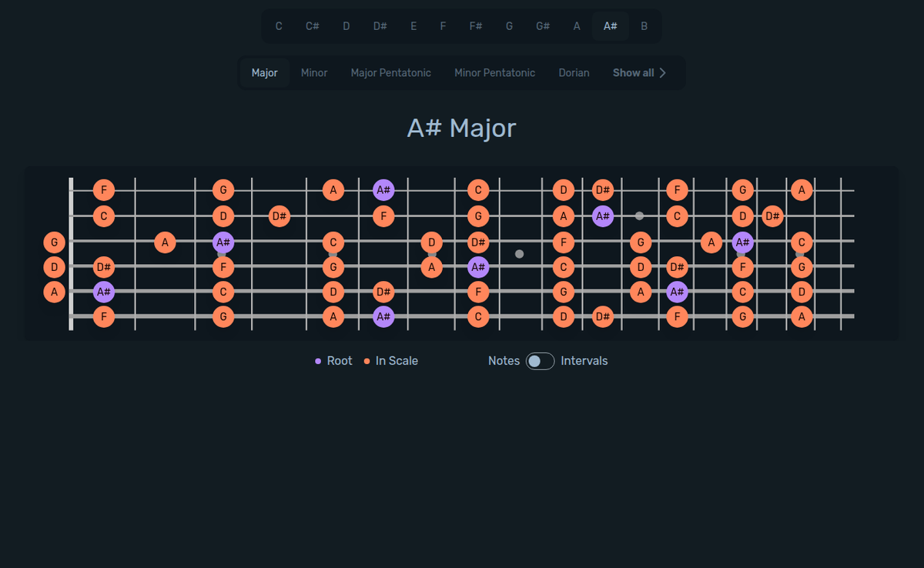Image resolution: width=924 pixels, height=568 pixels.
Task: Click the C note marker below F on fret one
Action: (104, 216)
